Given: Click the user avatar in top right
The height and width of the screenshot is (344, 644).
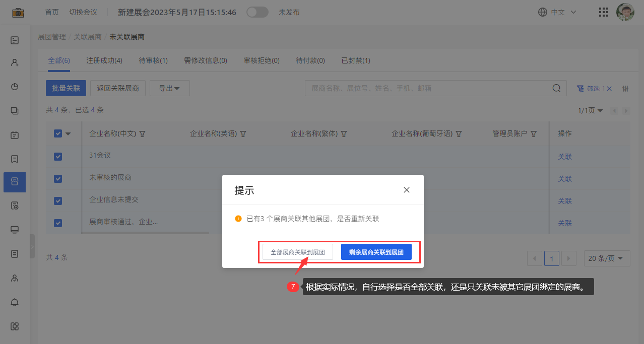Looking at the screenshot, I should (625, 12).
